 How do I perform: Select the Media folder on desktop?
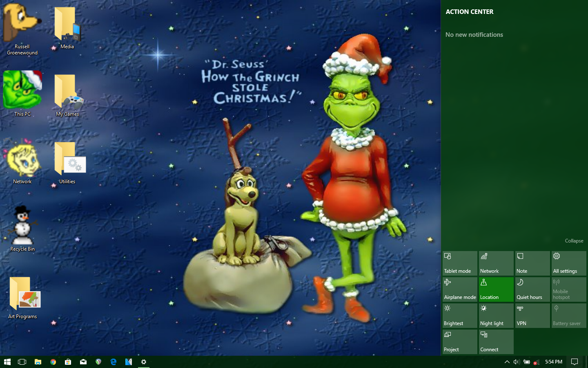click(x=67, y=28)
